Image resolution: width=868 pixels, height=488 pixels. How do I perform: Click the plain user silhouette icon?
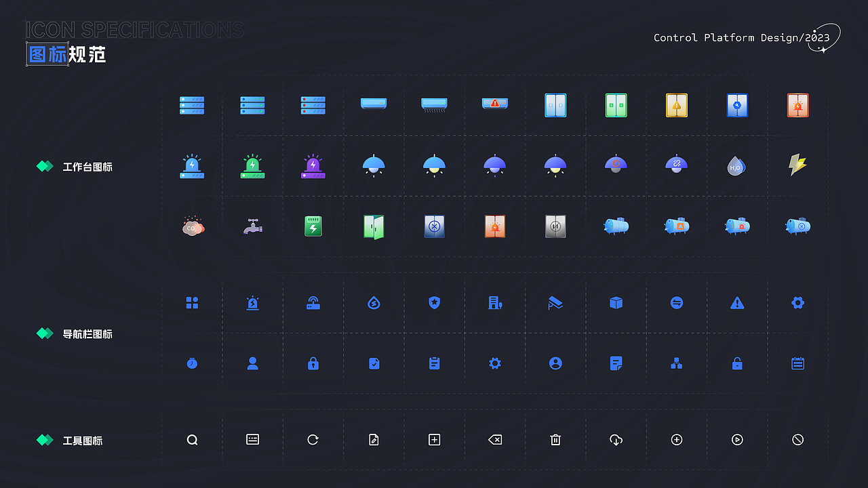coord(252,363)
